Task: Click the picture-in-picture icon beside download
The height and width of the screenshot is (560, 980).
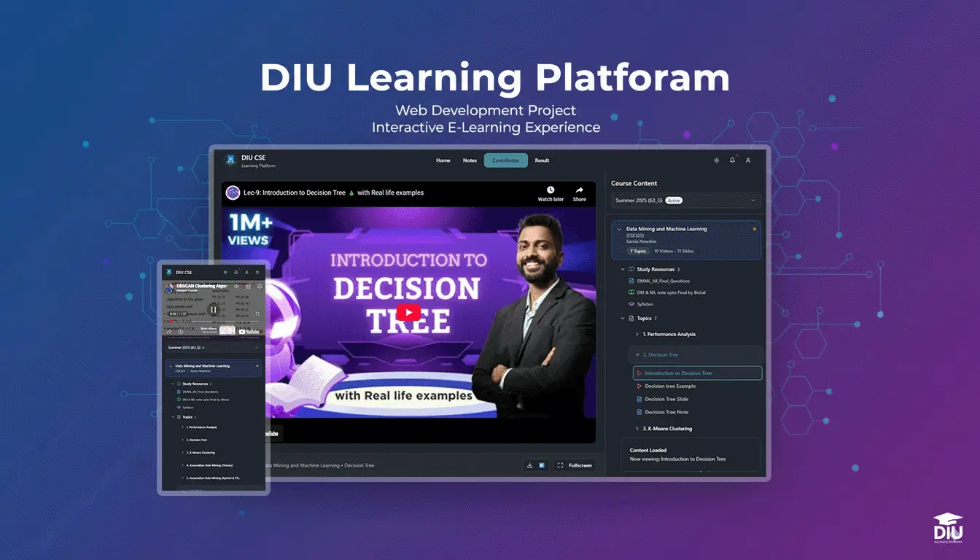Action: [542, 464]
